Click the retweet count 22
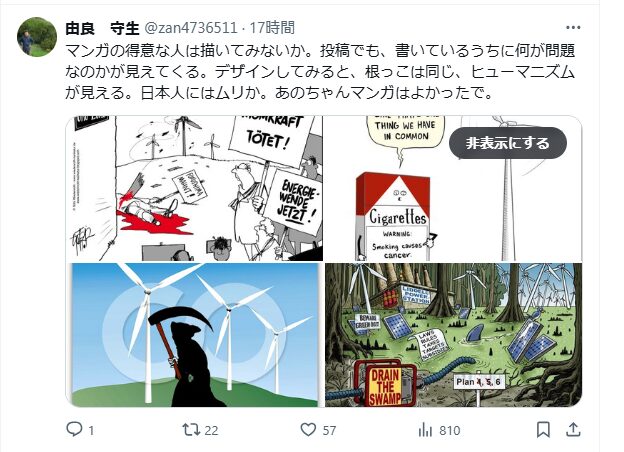 (211, 431)
